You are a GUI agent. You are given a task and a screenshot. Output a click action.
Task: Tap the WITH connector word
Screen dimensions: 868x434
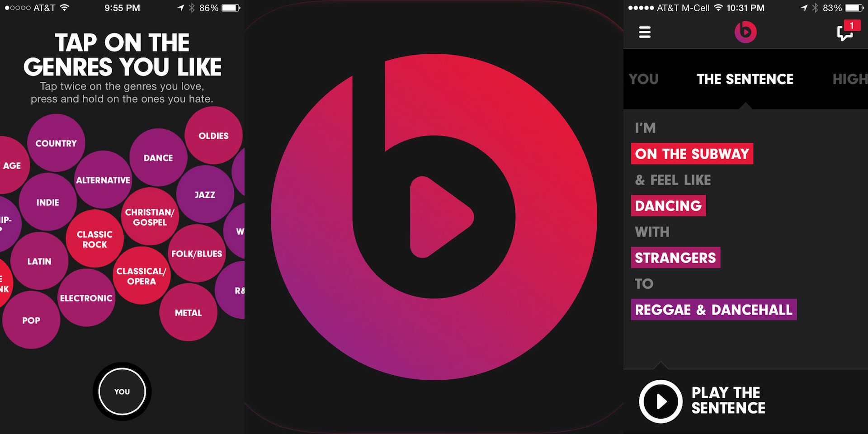point(652,232)
